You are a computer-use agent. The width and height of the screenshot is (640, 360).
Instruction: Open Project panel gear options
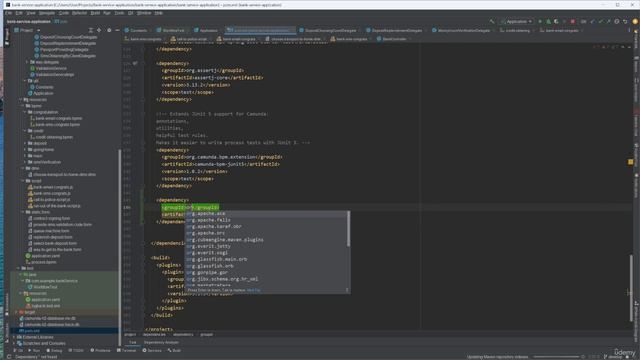109,30
